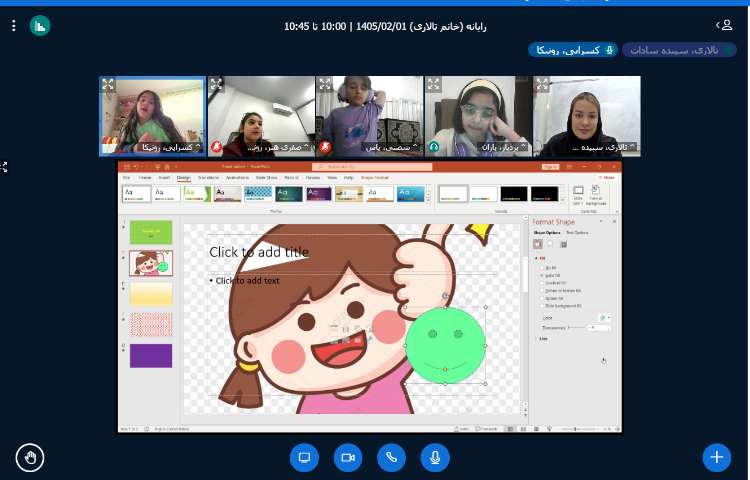
Task: Switch to the Shape Format tab
Action: pyautogui.click(x=374, y=178)
